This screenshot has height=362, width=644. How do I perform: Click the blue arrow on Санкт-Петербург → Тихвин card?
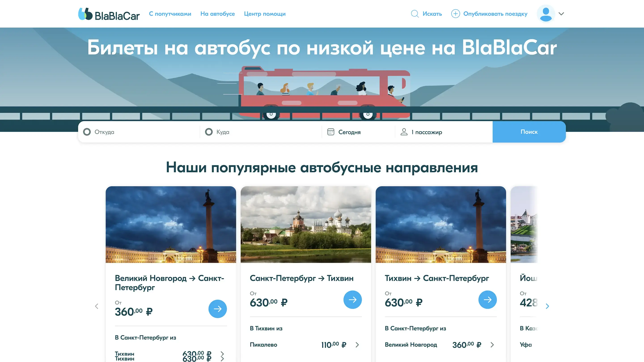352,299
